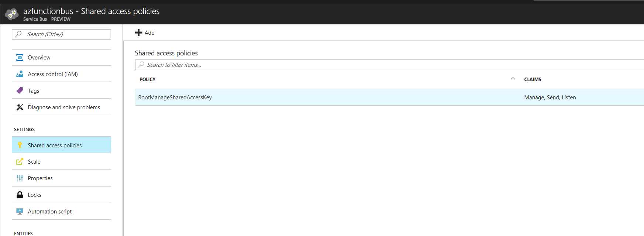Open Access control (IAM) section
Screen dimensions: 644x236
click(x=61, y=74)
